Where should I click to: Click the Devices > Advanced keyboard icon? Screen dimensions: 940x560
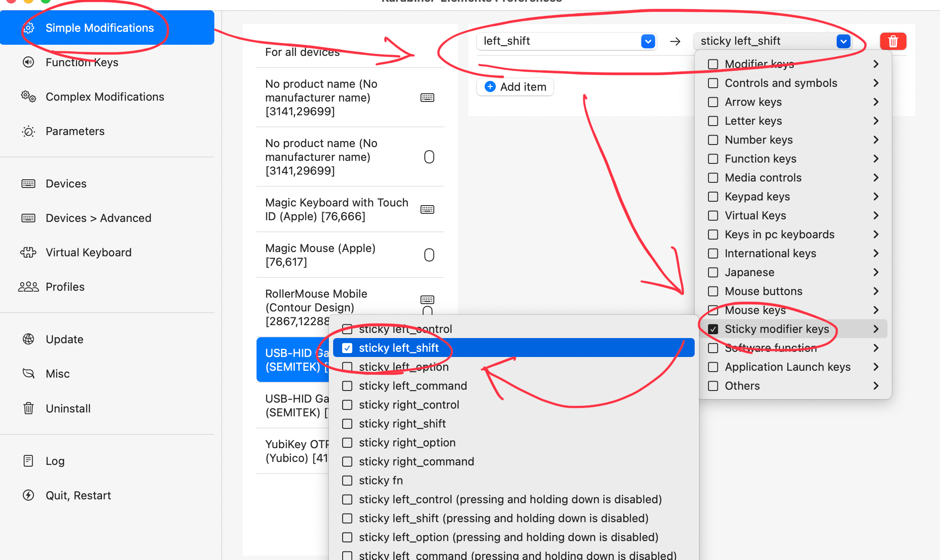(x=28, y=218)
